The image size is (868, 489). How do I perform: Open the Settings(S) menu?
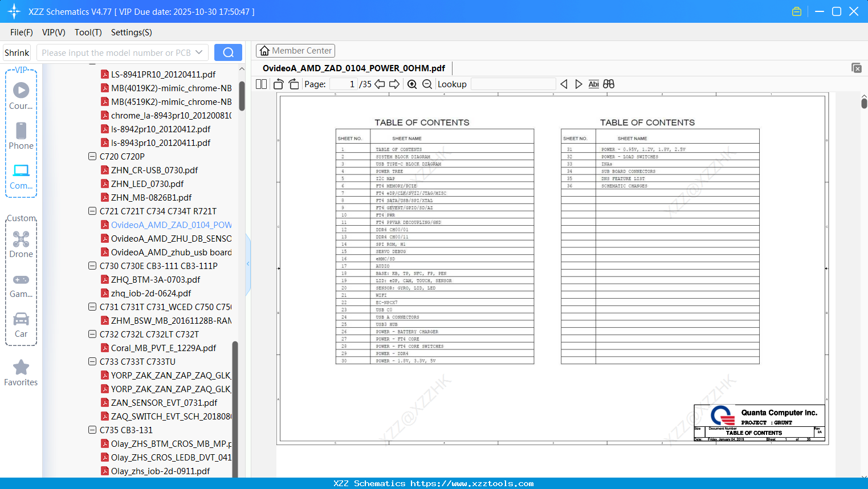tap(132, 32)
